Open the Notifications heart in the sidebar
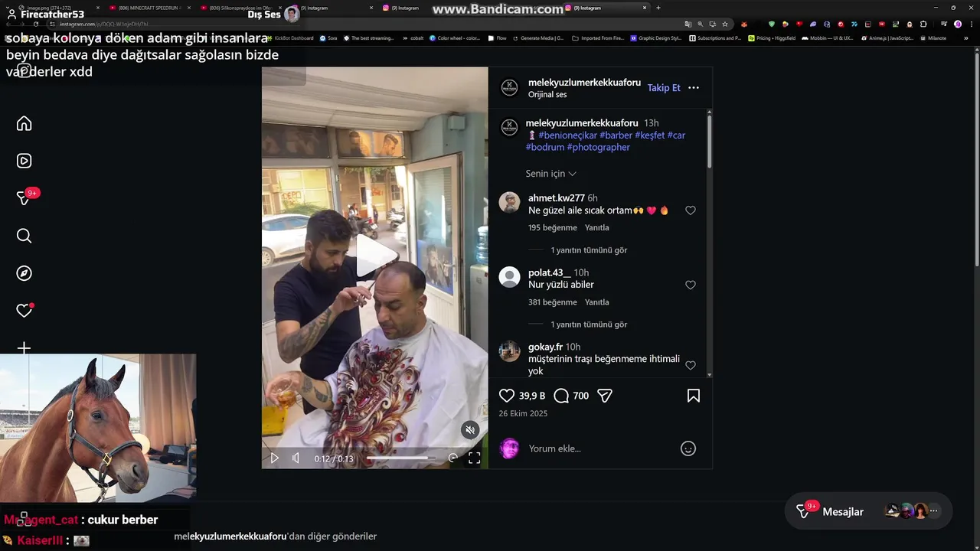Viewport: 980px width, 551px height. pyautogui.click(x=24, y=311)
